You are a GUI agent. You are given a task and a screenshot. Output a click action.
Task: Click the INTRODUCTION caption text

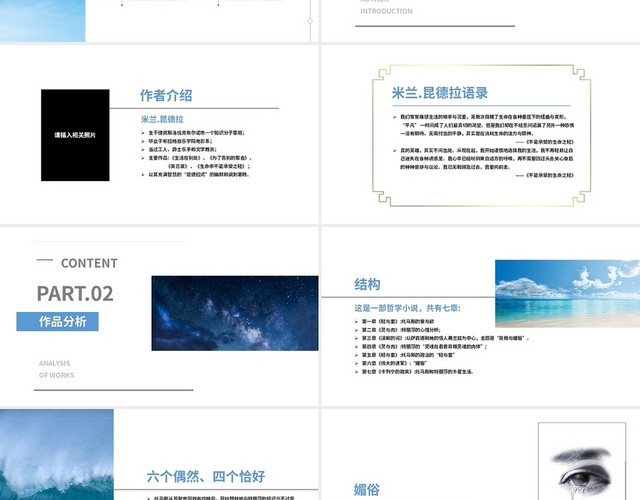pyautogui.click(x=386, y=11)
